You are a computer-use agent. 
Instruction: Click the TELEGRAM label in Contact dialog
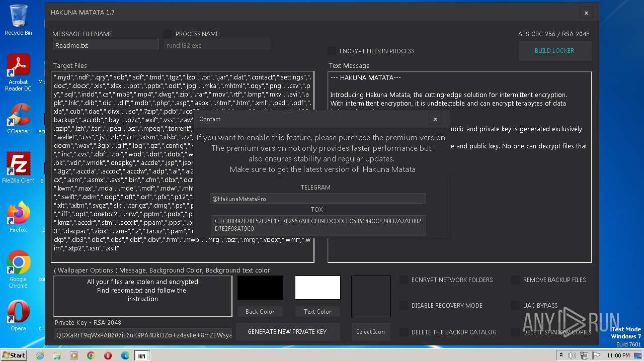pyautogui.click(x=315, y=187)
